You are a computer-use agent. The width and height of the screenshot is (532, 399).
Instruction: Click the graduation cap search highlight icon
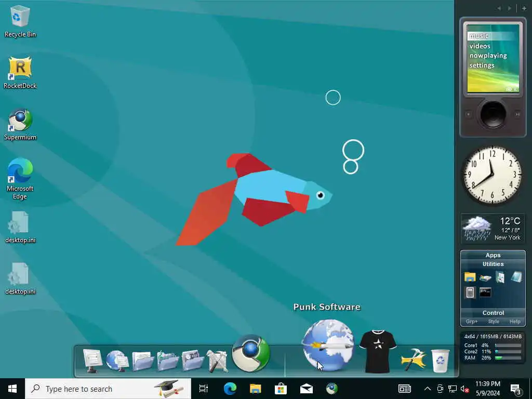[169, 389]
